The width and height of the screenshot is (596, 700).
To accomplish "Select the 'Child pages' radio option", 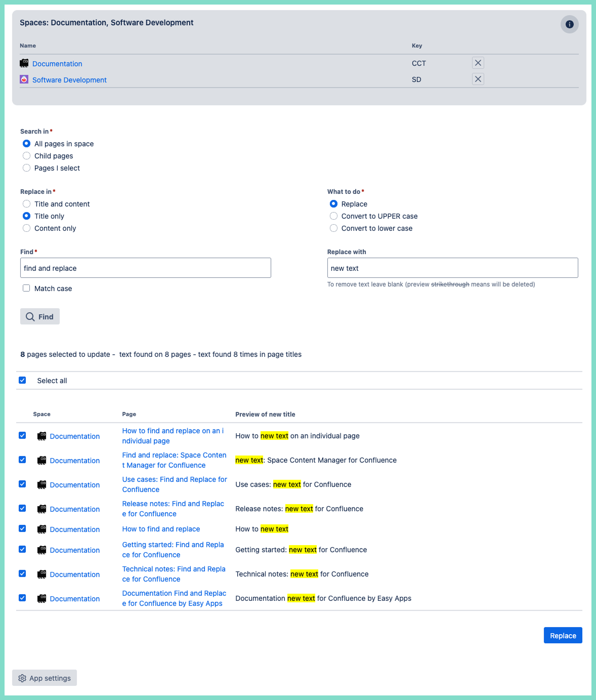I will tap(27, 156).
